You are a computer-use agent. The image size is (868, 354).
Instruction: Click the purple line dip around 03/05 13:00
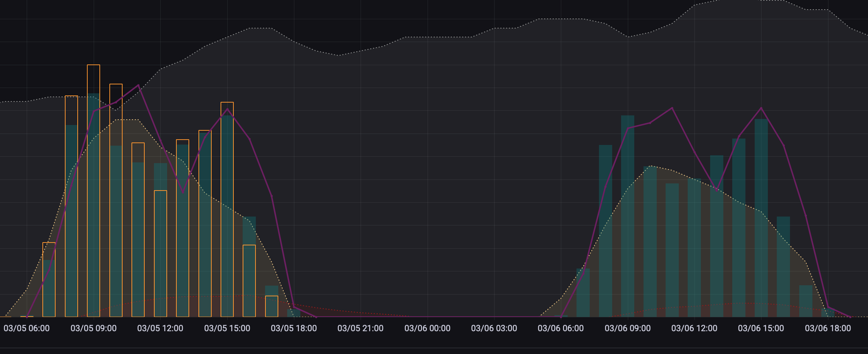tap(183, 193)
